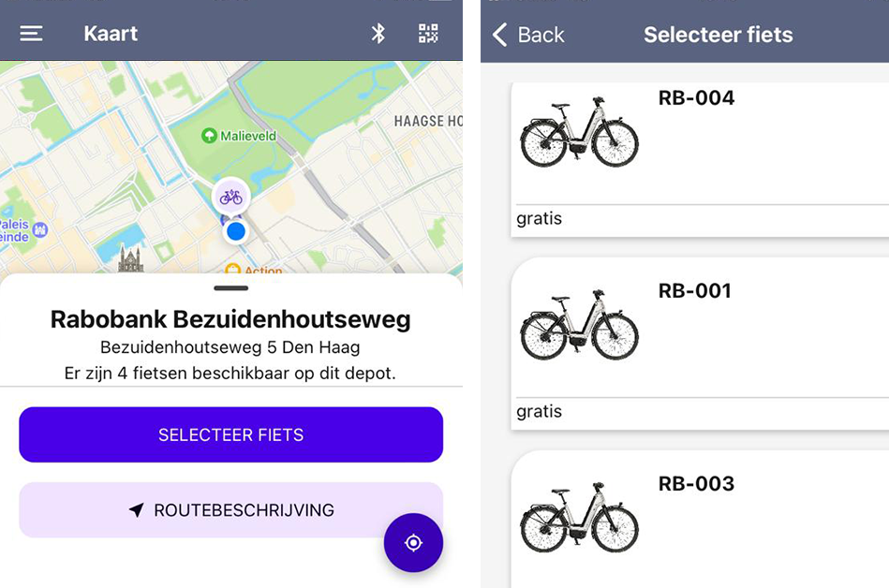Tap the Malieveld park marker
Viewport: 889px width, 588px height.
(x=209, y=136)
